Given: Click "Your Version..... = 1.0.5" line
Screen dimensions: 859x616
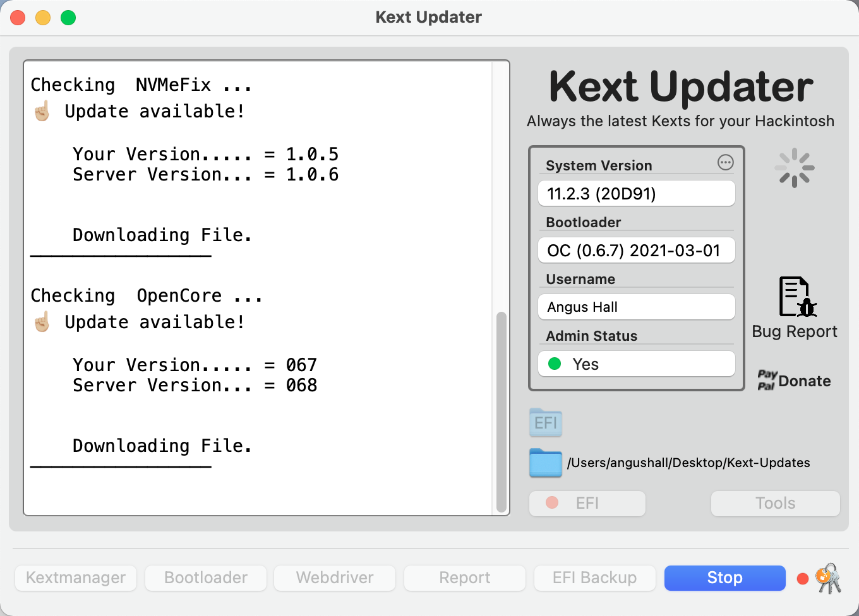Looking at the screenshot, I should 206,154.
